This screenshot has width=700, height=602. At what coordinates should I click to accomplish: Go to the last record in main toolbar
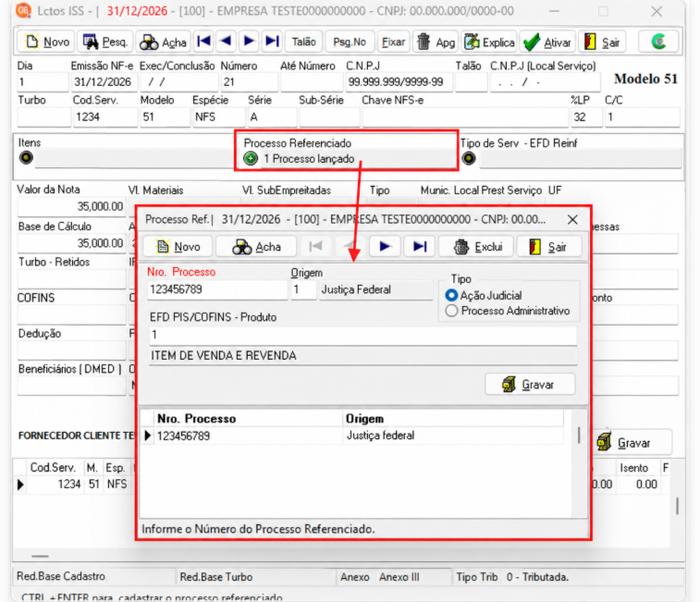[x=272, y=42]
